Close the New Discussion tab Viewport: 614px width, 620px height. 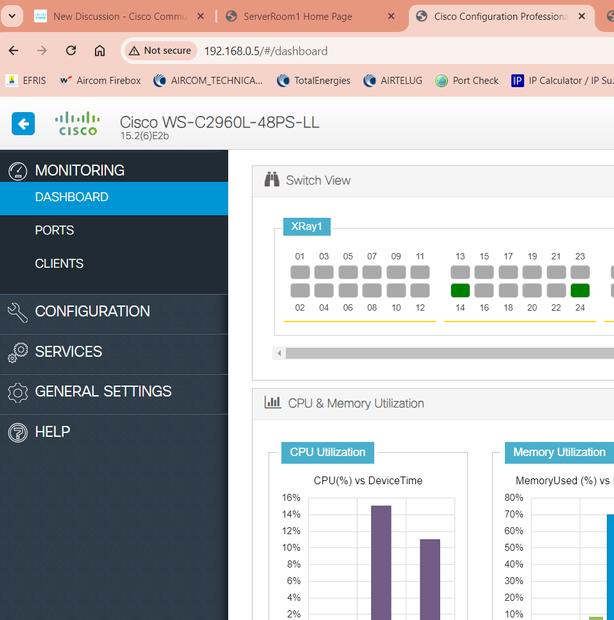pos(200,16)
